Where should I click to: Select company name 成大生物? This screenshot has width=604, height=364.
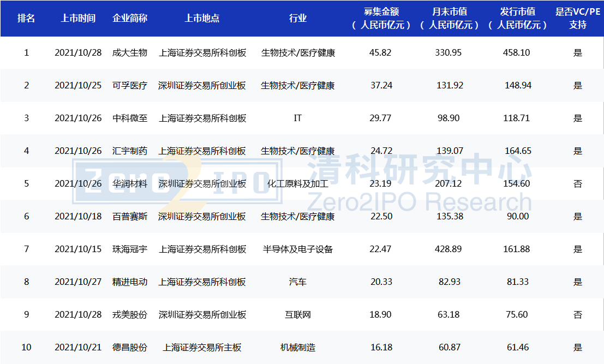point(130,53)
